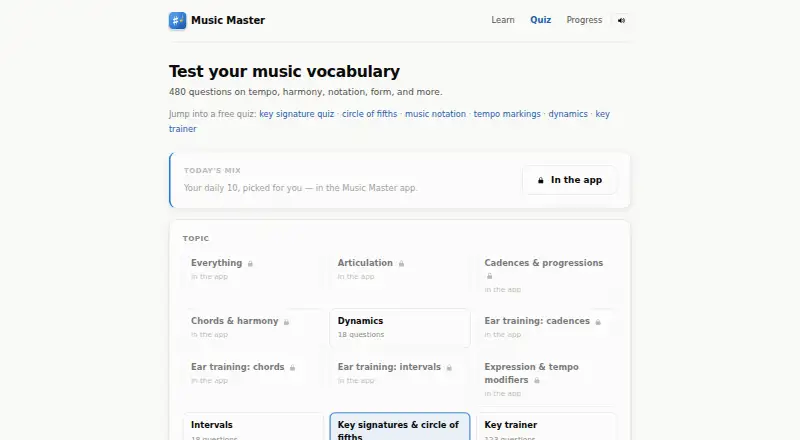Open the key signature quiz link
Viewport: 800px width, 440px height.
(296, 114)
